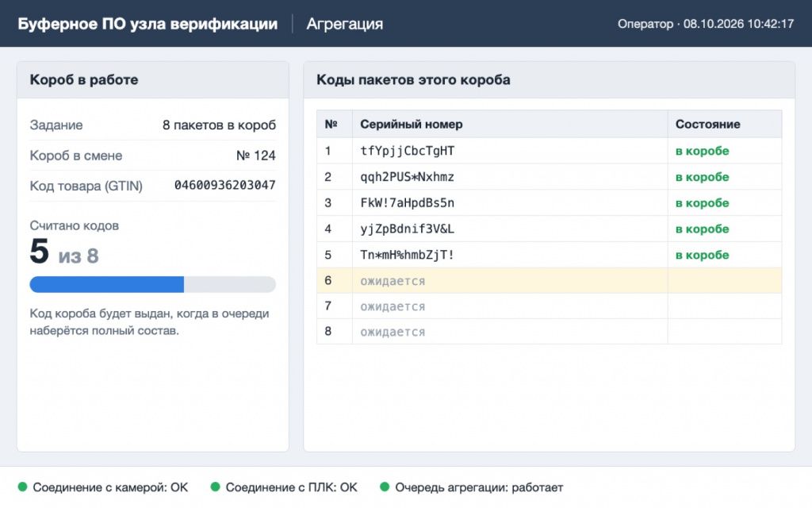Click row number 1 cell

point(335,151)
